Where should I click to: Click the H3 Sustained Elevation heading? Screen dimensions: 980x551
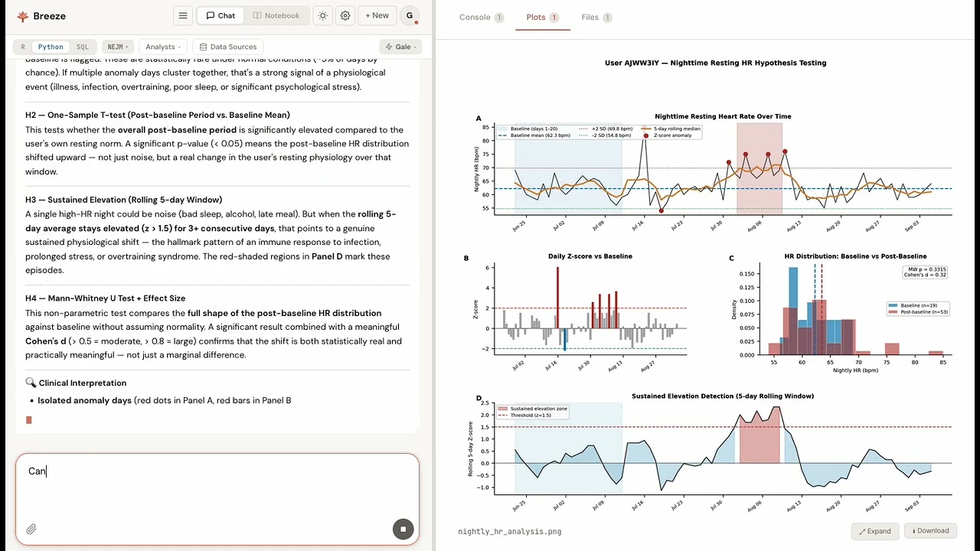[124, 200]
